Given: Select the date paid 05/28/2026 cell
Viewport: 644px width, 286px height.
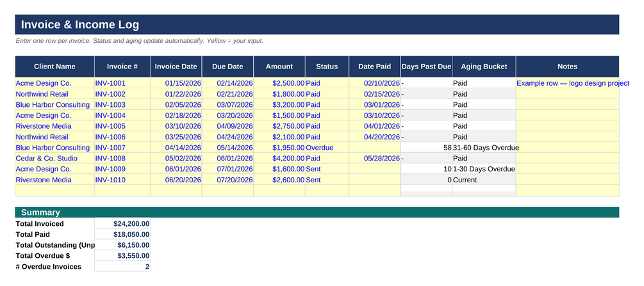Looking at the screenshot, I should click(375, 159).
